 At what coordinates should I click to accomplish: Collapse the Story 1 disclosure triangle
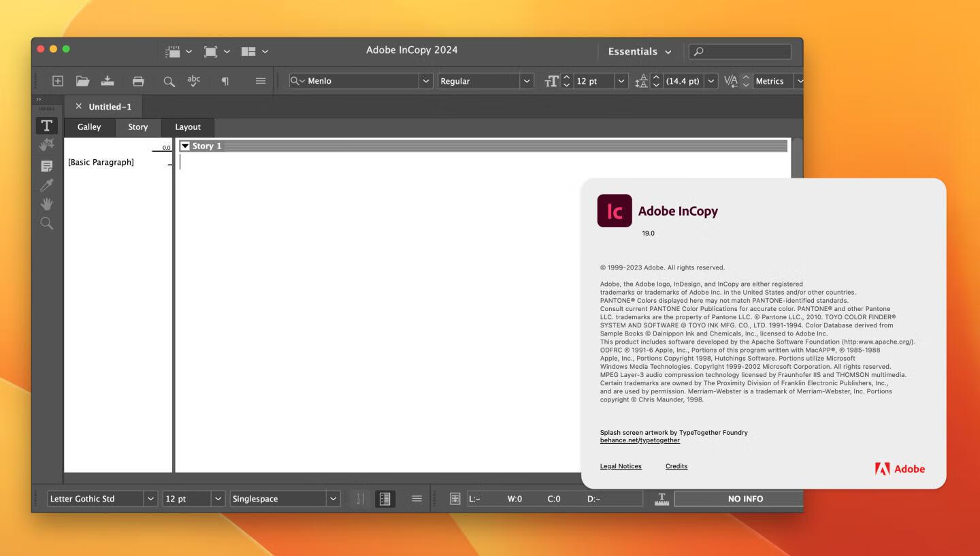click(185, 146)
